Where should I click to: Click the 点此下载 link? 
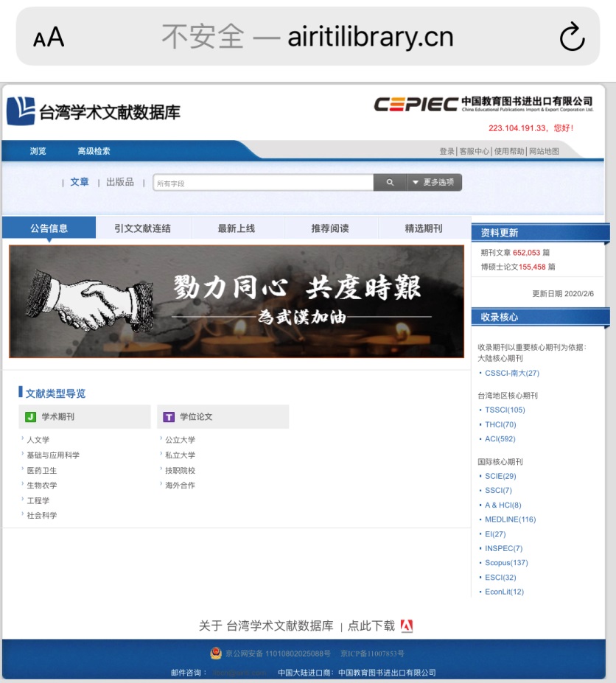click(371, 626)
